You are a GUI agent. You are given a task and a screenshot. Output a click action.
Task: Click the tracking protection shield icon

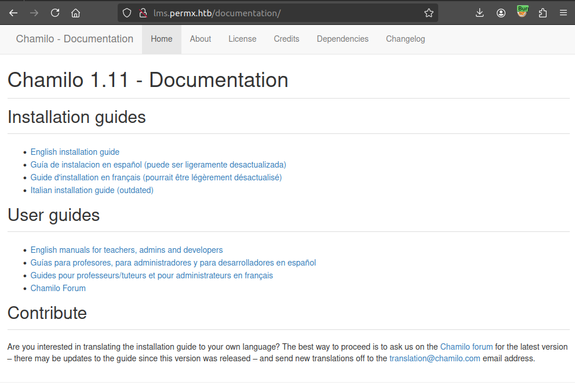click(x=127, y=13)
